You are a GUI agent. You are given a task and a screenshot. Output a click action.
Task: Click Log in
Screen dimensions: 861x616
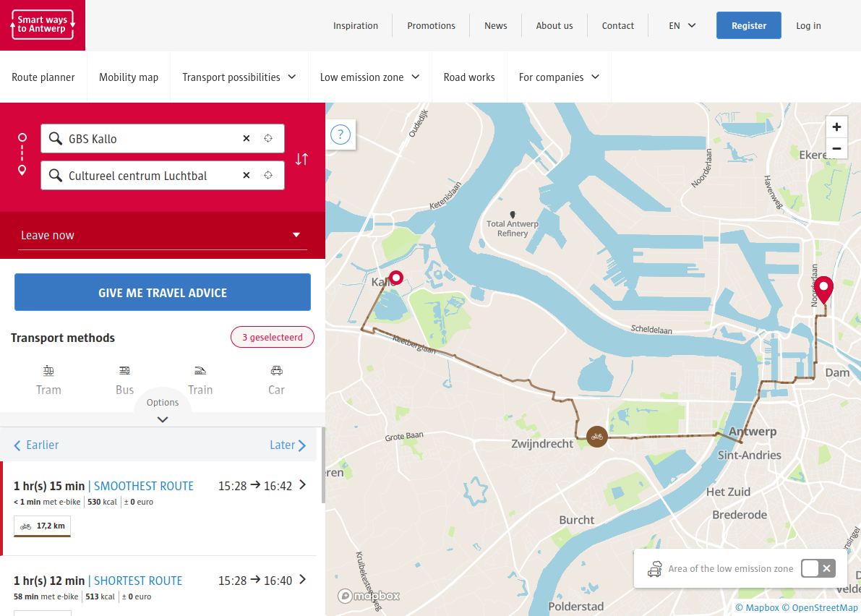pyautogui.click(x=808, y=25)
